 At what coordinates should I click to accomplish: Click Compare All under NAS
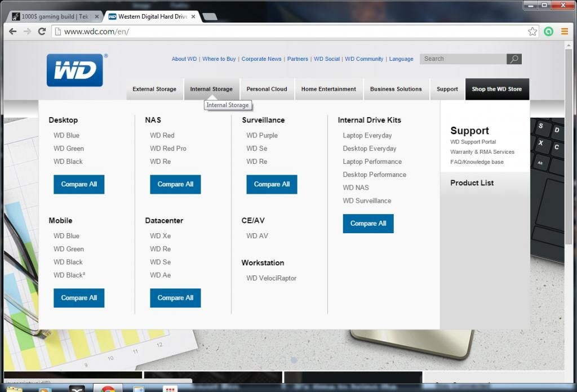176,184
